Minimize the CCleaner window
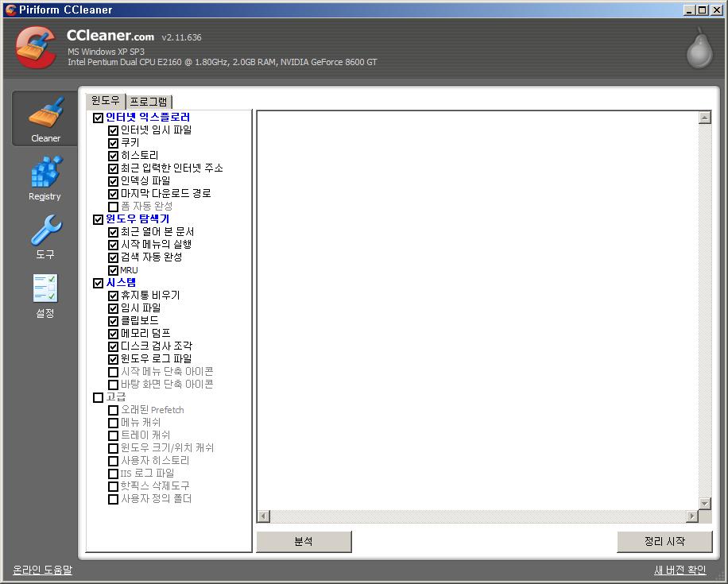728x584 pixels. tap(689, 10)
